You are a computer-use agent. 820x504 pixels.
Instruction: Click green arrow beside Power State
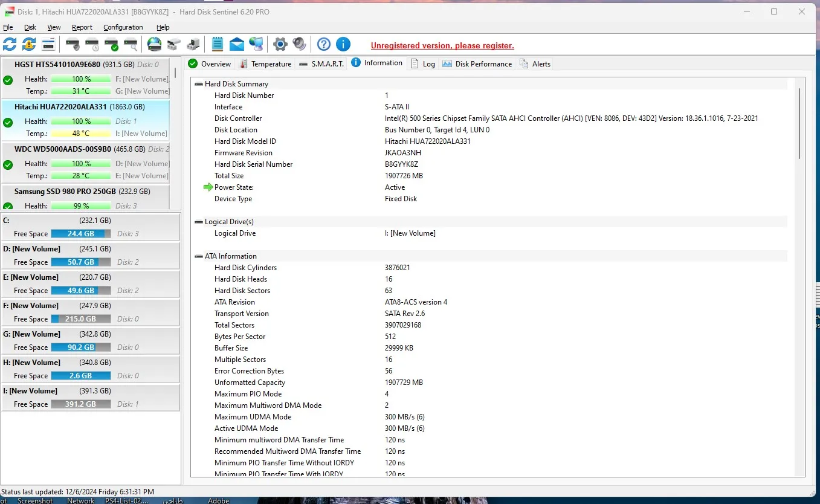click(208, 187)
